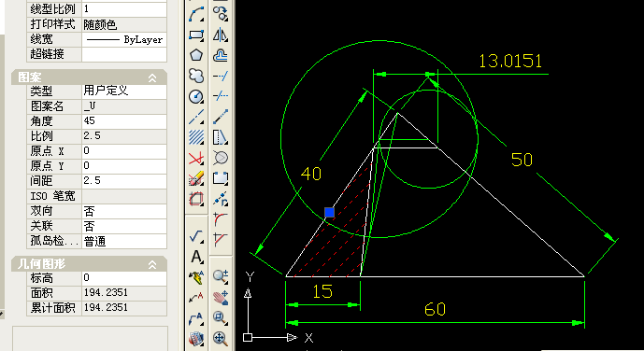Select the Hatch fill tool
Image resolution: width=644 pixels, height=351 pixels.
click(x=196, y=137)
